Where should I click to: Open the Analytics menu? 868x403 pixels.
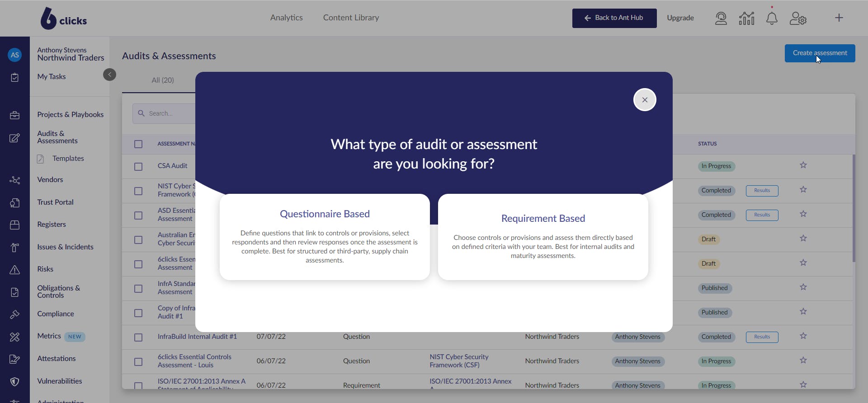[x=286, y=18]
